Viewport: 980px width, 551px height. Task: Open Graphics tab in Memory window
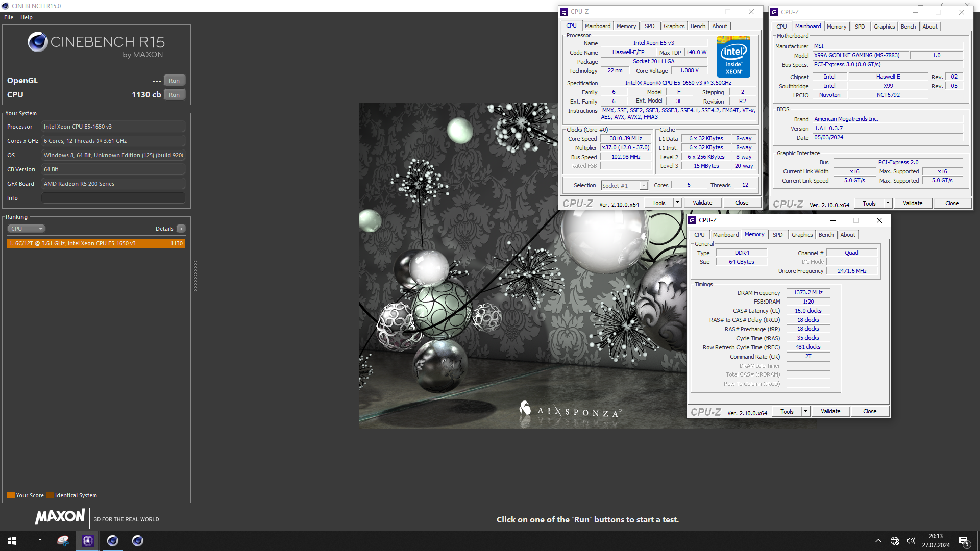(x=802, y=235)
